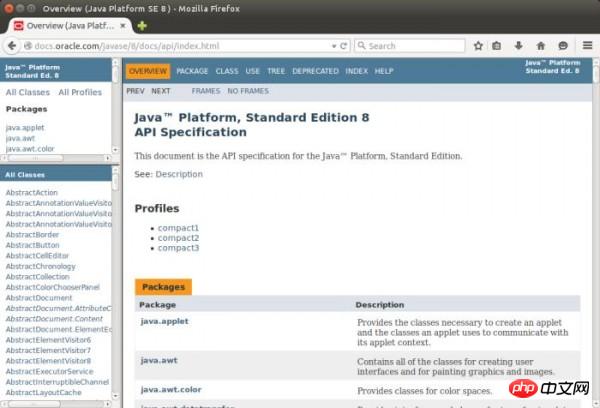Open the AbstractChronology class link

(41, 266)
